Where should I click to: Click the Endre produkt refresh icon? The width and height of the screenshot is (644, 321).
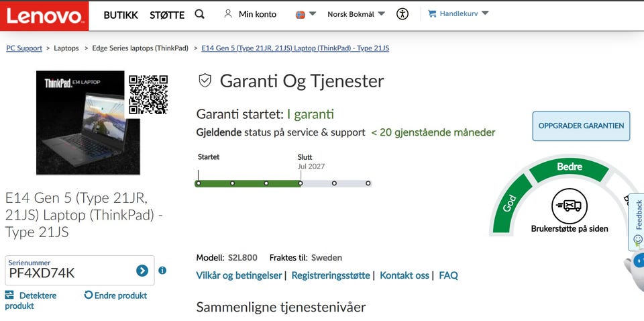89,295
